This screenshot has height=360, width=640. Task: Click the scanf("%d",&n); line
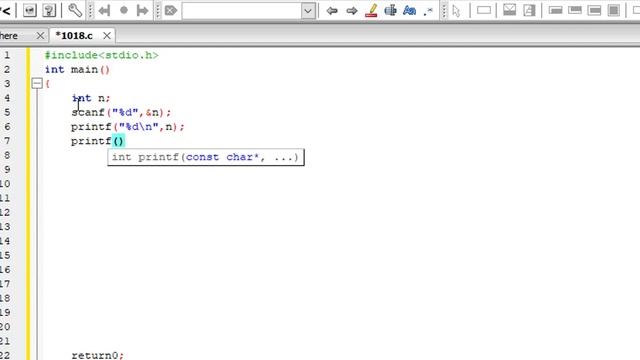coord(121,112)
